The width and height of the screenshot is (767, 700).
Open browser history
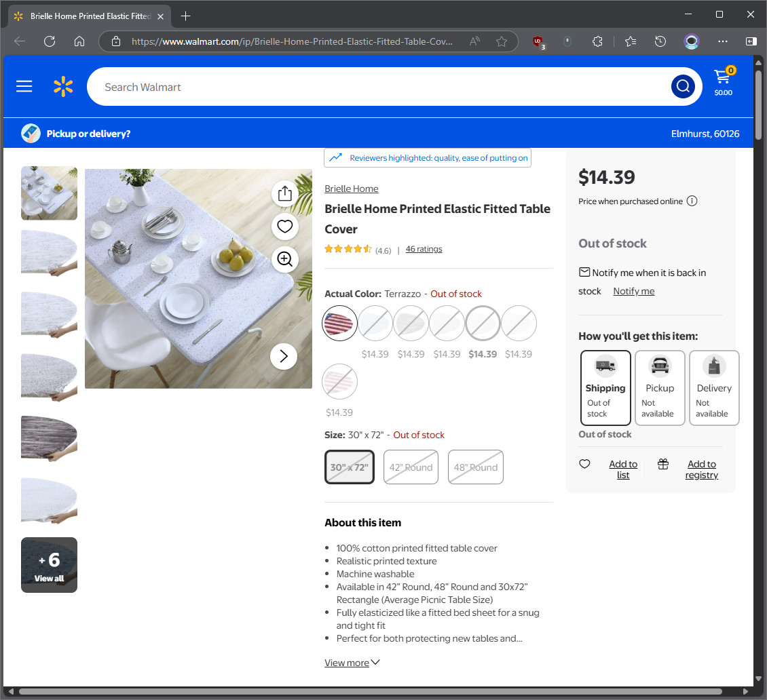[x=660, y=41]
